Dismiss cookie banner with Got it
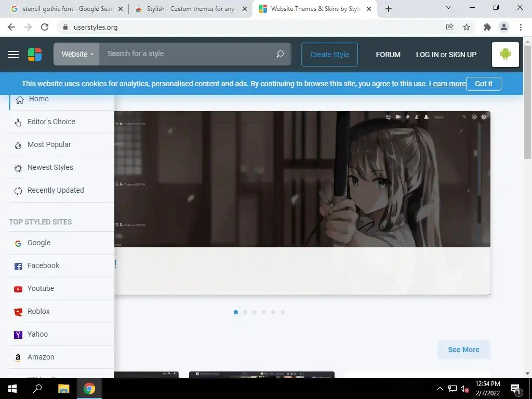The image size is (532, 399). point(484,84)
